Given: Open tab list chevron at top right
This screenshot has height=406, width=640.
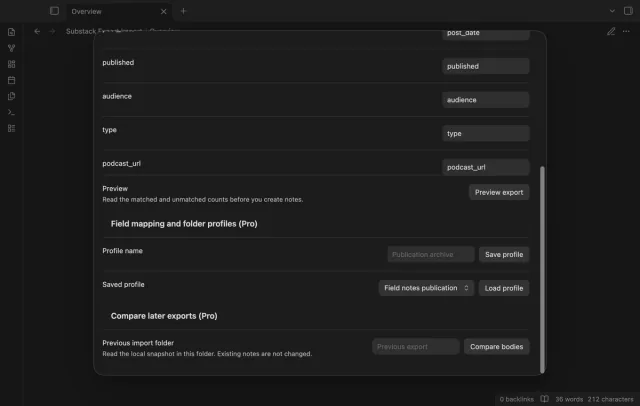Looking at the screenshot, I should coord(612,11).
